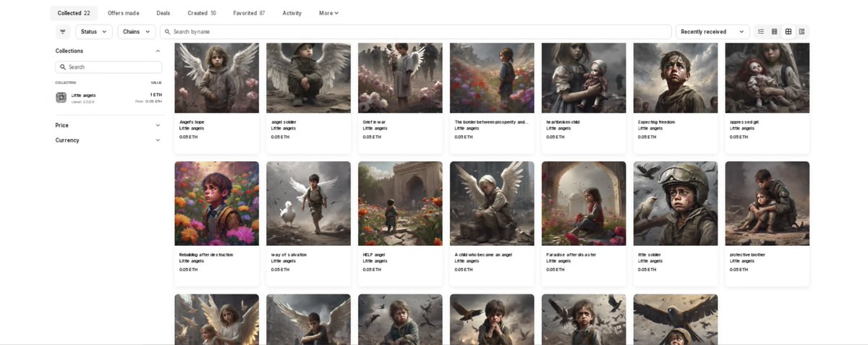Open the Expecting freedom NFT image
Screen dimensions: 868x345
coord(676,77)
